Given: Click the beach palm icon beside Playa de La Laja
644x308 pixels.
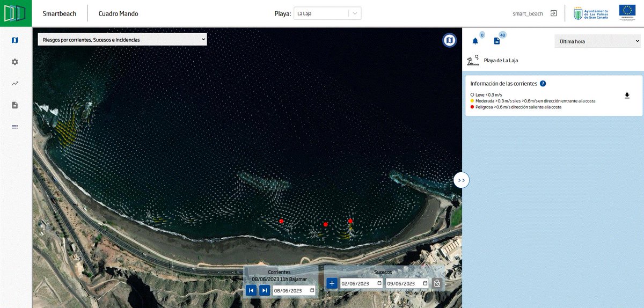Looking at the screenshot, I should point(473,61).
